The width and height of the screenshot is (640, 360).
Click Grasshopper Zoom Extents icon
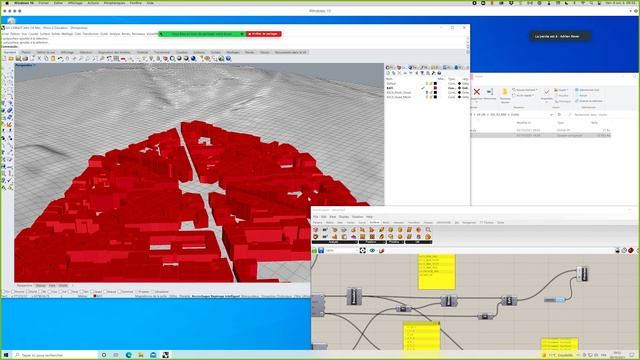(x=363, y=250)
